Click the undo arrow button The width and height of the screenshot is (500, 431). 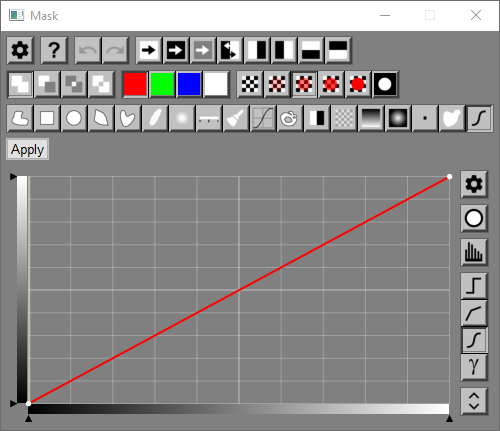tap(88, 50)
